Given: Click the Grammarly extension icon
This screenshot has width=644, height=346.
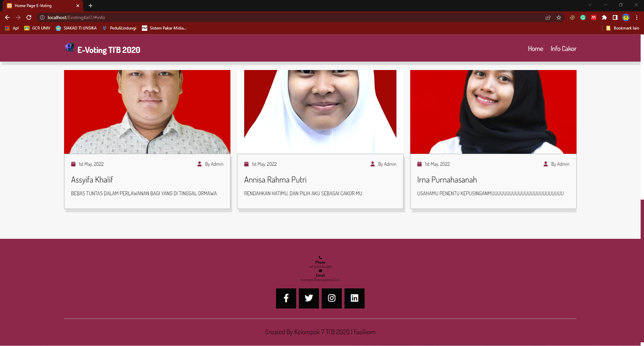Looking at the screenshot, I should (583, 17).
